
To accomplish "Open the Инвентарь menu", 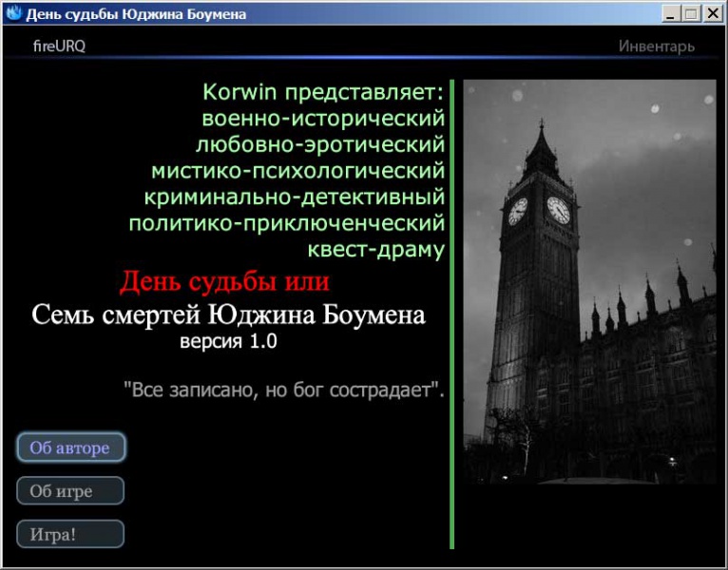I will pyautogui.click(x=656, y=46).
